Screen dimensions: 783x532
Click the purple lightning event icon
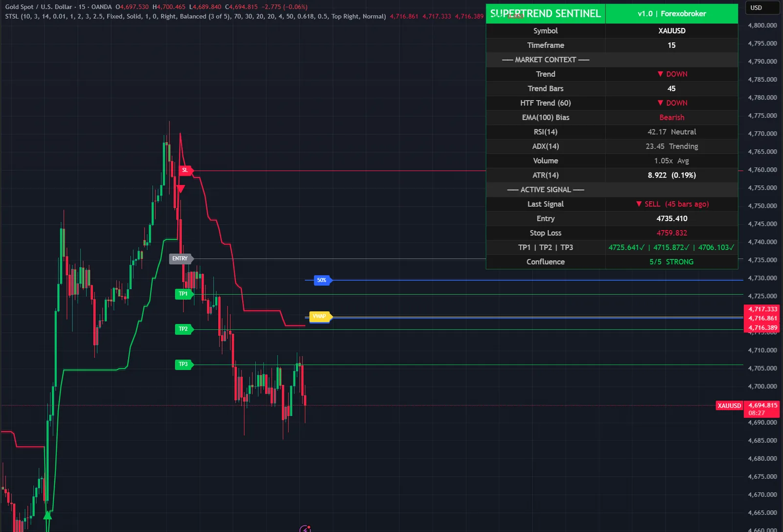305,529
